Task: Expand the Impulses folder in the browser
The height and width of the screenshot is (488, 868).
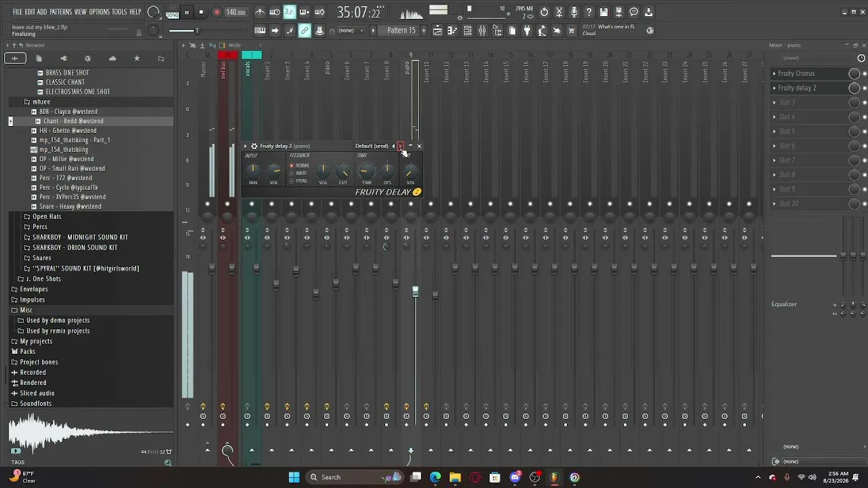Action: tap(33, 300)
